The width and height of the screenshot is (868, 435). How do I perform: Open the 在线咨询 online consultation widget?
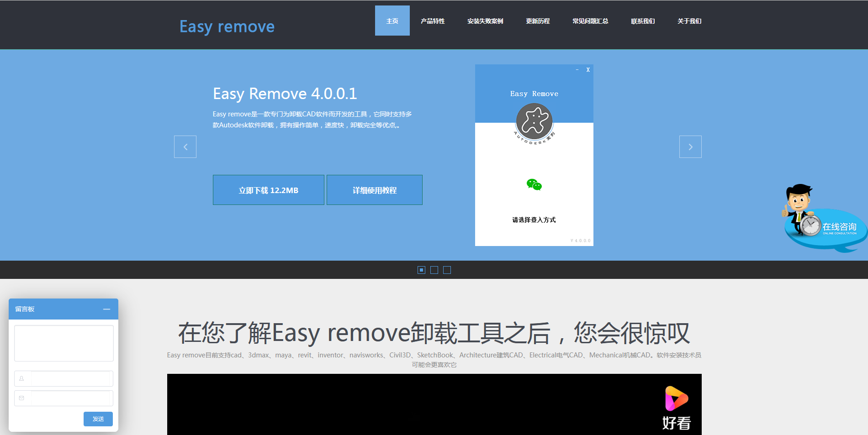pyautogui.click(x=825, y=218)
